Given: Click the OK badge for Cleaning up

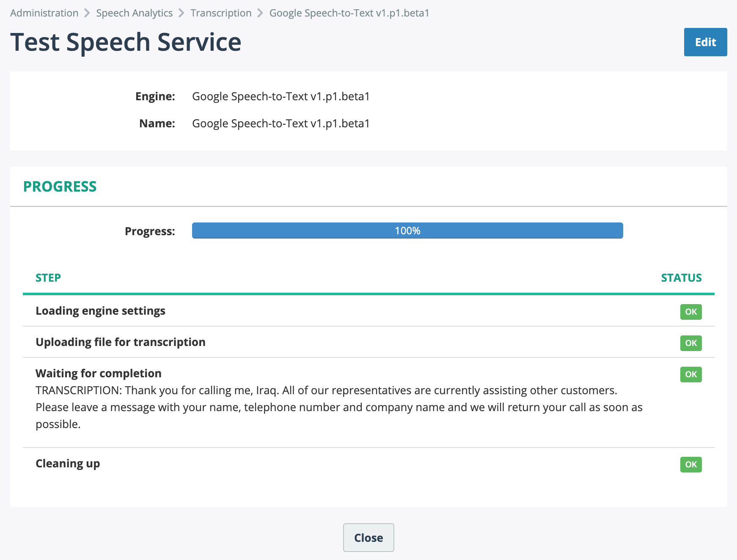Looking at the screenshot, I should tap(690, 464).
